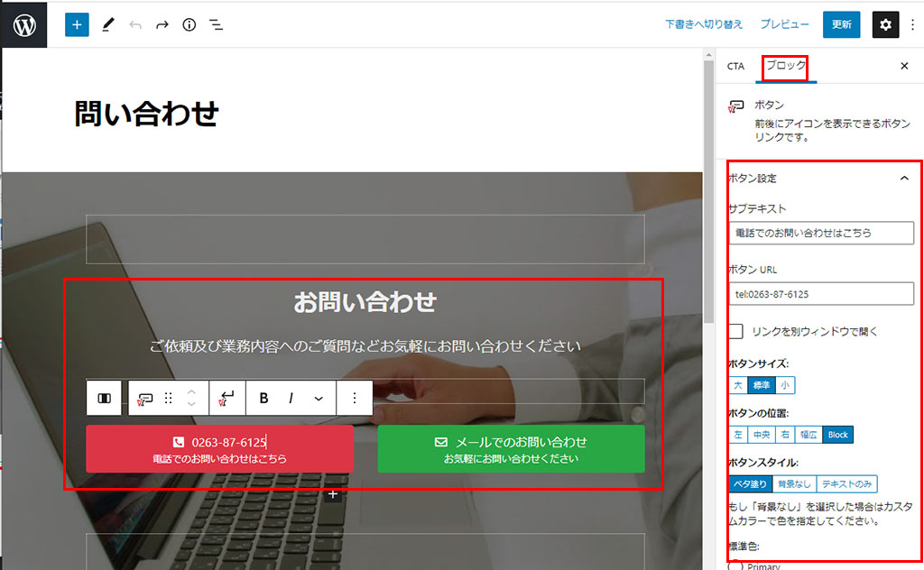This screenshot has height=570, width=924.
Task: Click the 更新 update button
Action: pos(841,24)
